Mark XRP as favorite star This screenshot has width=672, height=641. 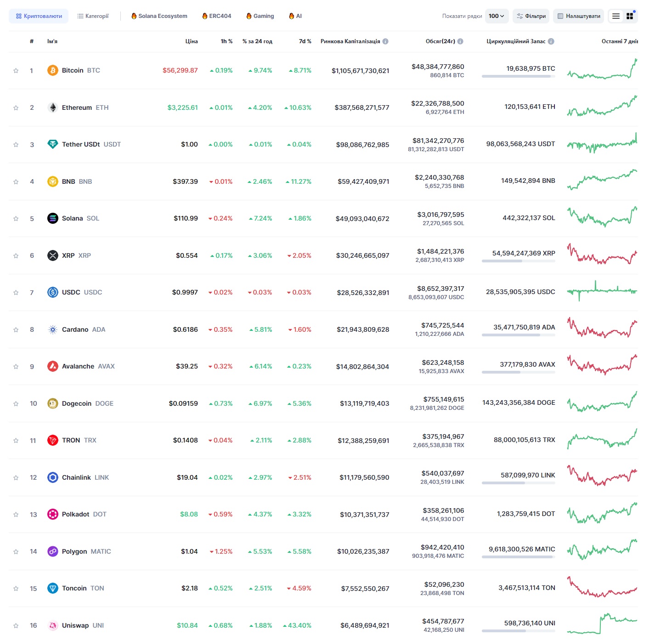pyautogui.click(x=16, y=255)
